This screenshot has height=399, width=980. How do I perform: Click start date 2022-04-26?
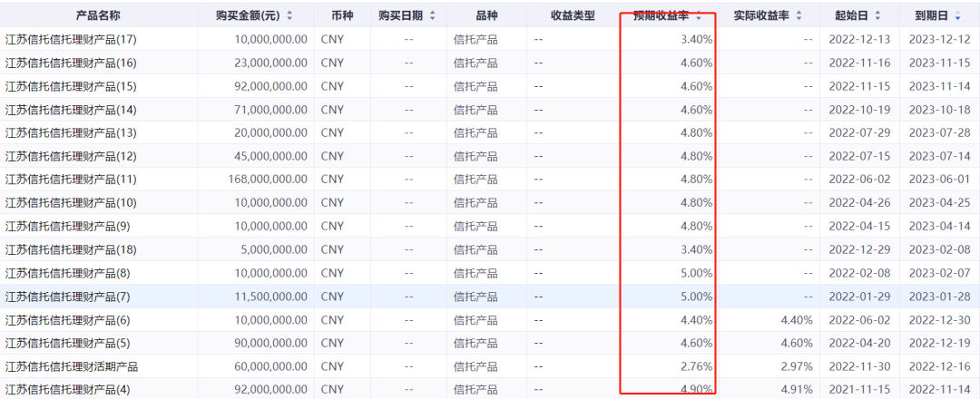click(859, 203)
